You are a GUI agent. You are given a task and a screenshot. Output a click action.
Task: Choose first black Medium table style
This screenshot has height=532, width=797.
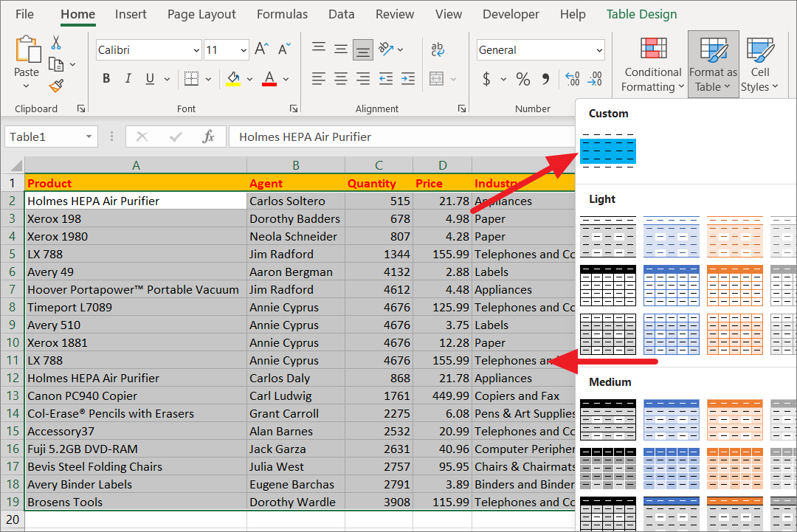(608, 420)
